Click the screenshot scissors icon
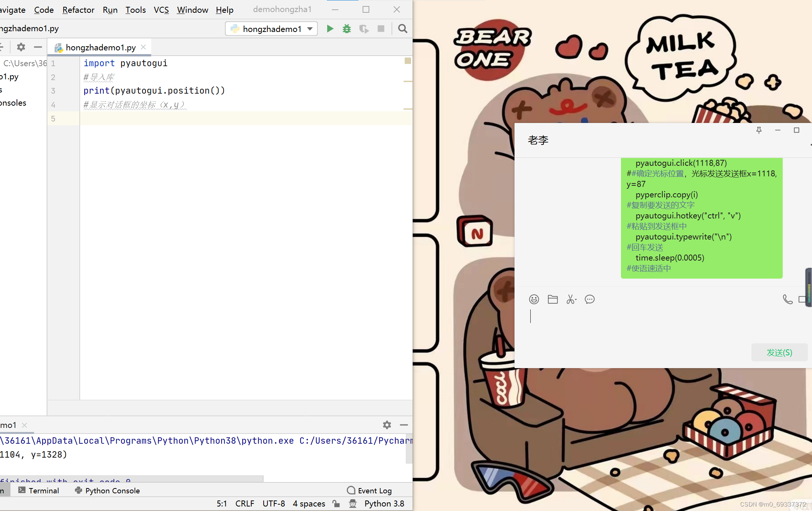The image size is (812, 511). click(x=571, y=299)
